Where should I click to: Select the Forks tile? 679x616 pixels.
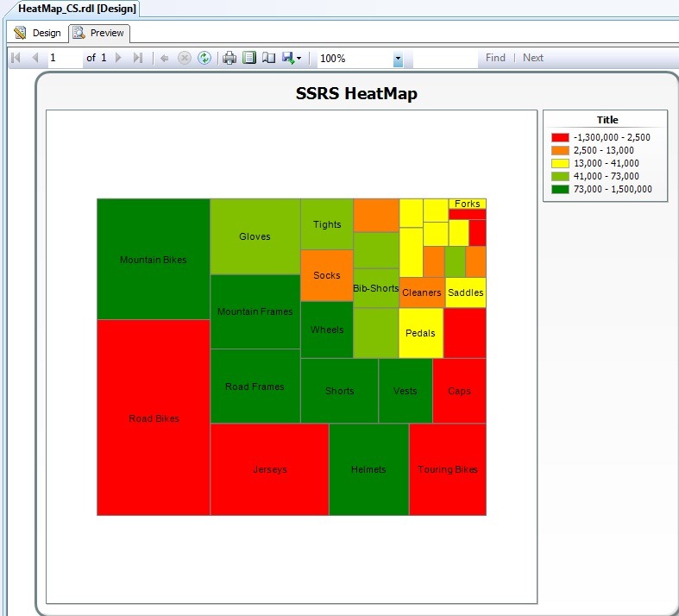pos(468,204)
